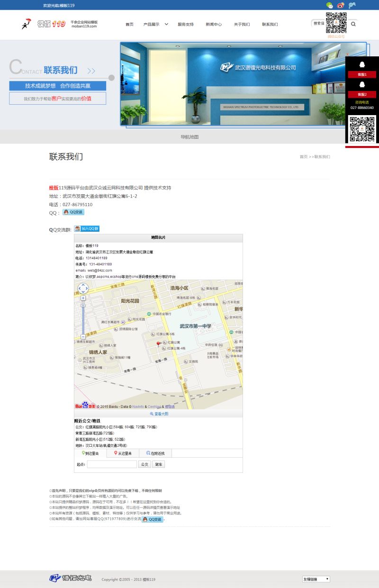Click the 锦绣人家 label on map
The height and width of the screenshot is (588, 379).
click(98, 352)
